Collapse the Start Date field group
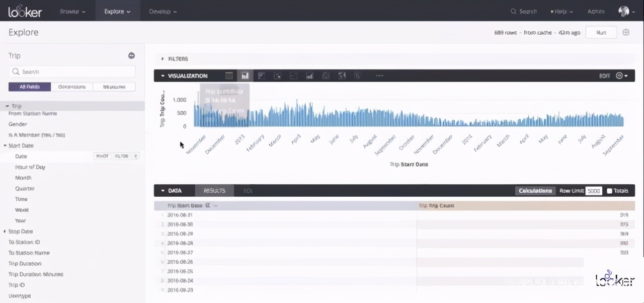Screen dimensions: 644x303 (6, 145)
